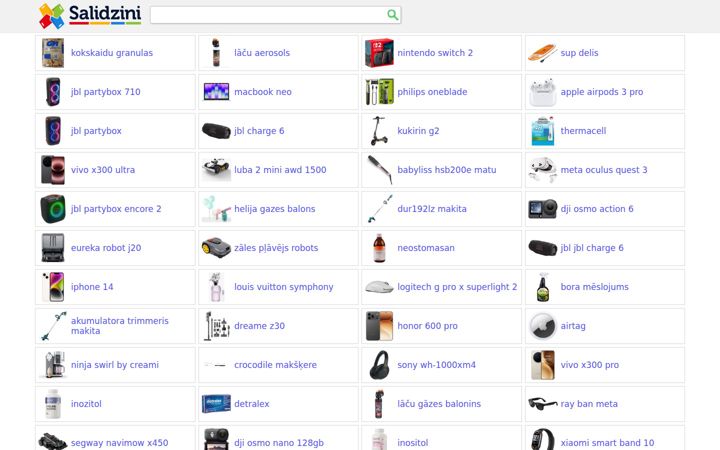The image size is (720, 450).
Task: Click the nintendo switch 2 product image
Action: tap(379, 53)
